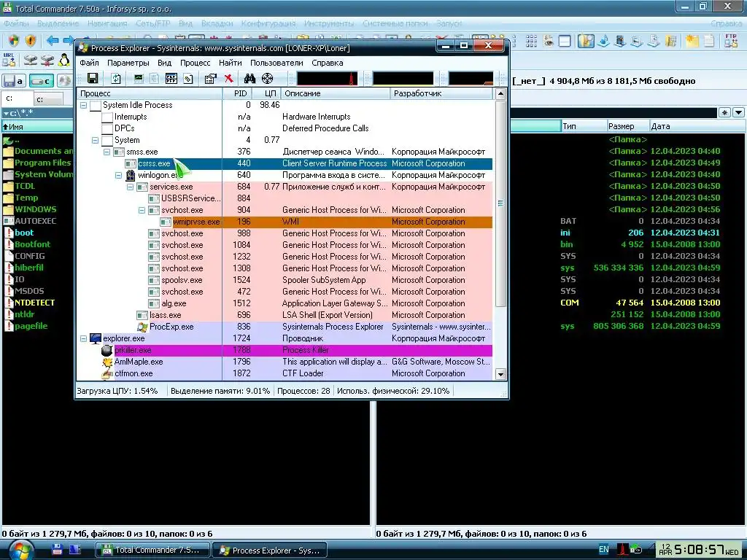Click ProcExp.exe process icon
The width and height of the screenshot is (747, 560).
click(142, 327)
